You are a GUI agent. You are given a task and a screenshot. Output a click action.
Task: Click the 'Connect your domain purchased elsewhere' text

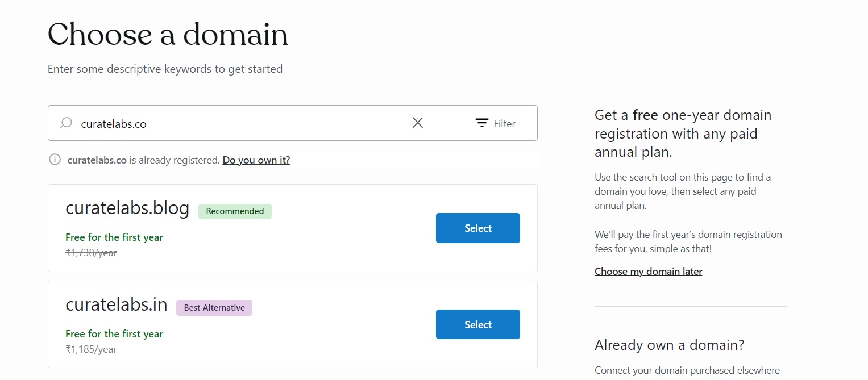click(x=687, y=370)
